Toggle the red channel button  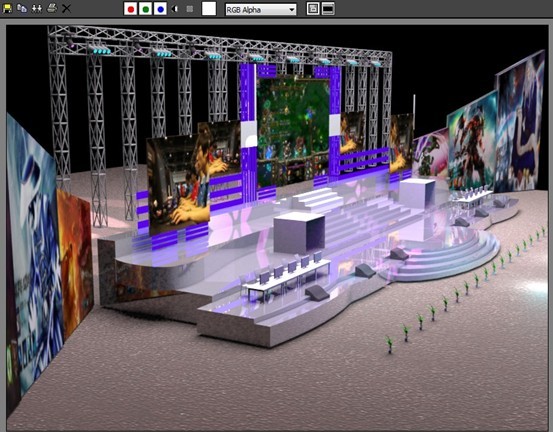pyautogui.click(x=130, y=9)
